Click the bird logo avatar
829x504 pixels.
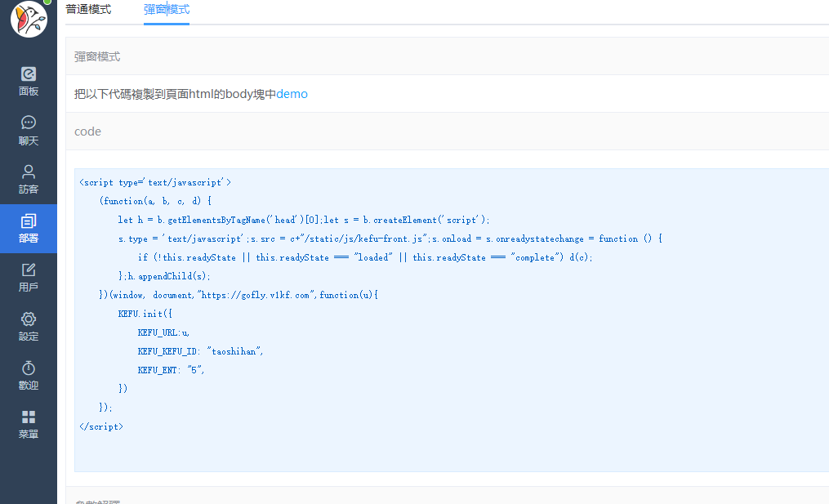pyautogui.click(x=29, y=19)
